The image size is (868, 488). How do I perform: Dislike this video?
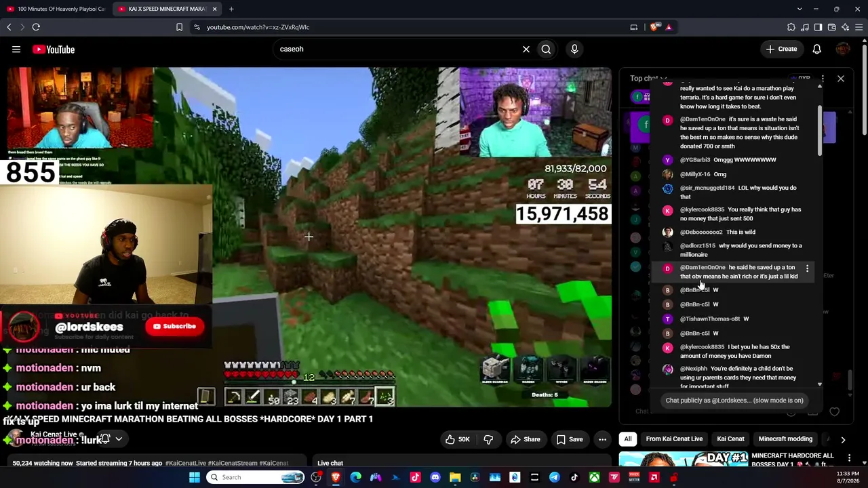pos(488,439)
